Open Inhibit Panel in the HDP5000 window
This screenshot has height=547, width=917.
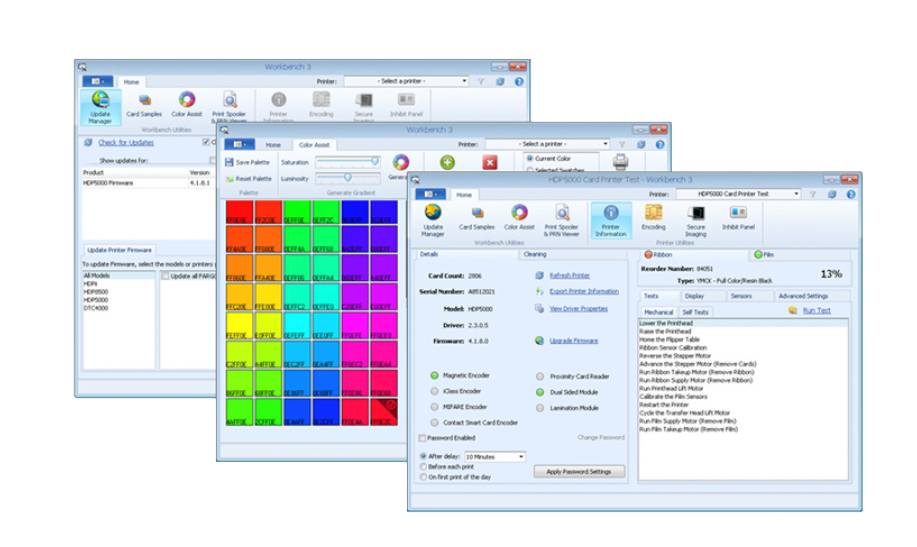point(738,218)
